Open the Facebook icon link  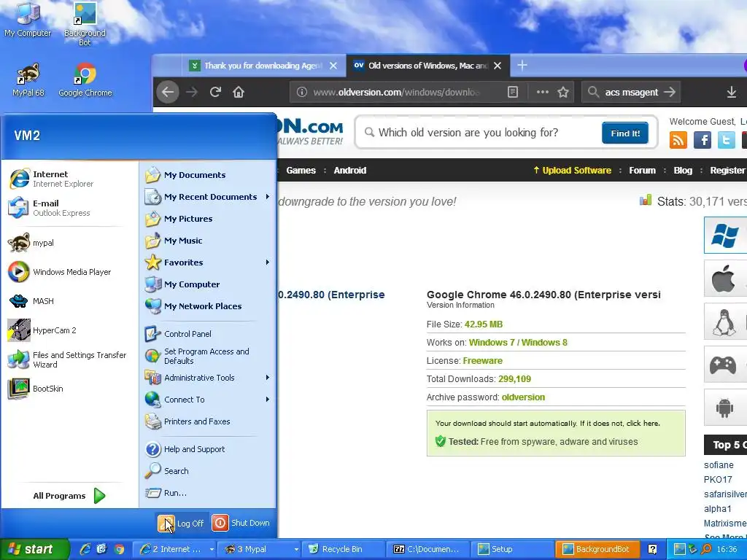click(x=703, y=140)
